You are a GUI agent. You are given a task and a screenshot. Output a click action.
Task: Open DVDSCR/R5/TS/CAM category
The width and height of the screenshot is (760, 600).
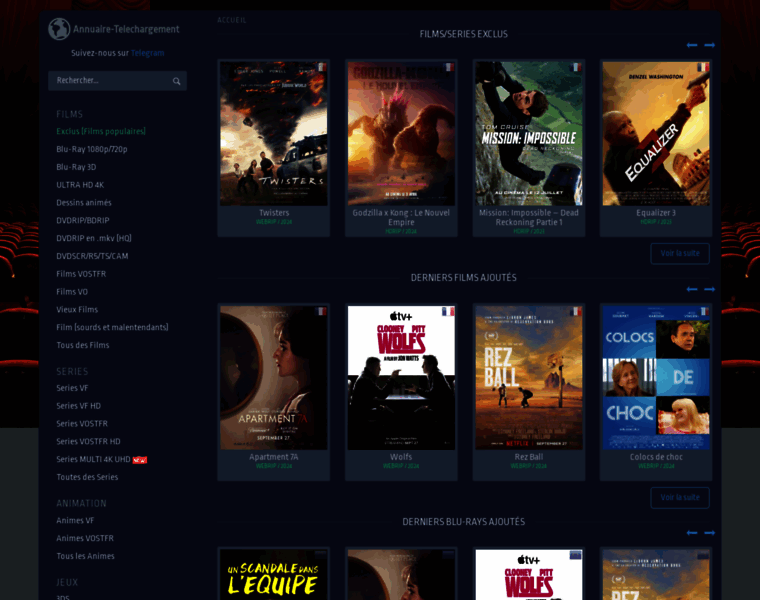point(92,256)
